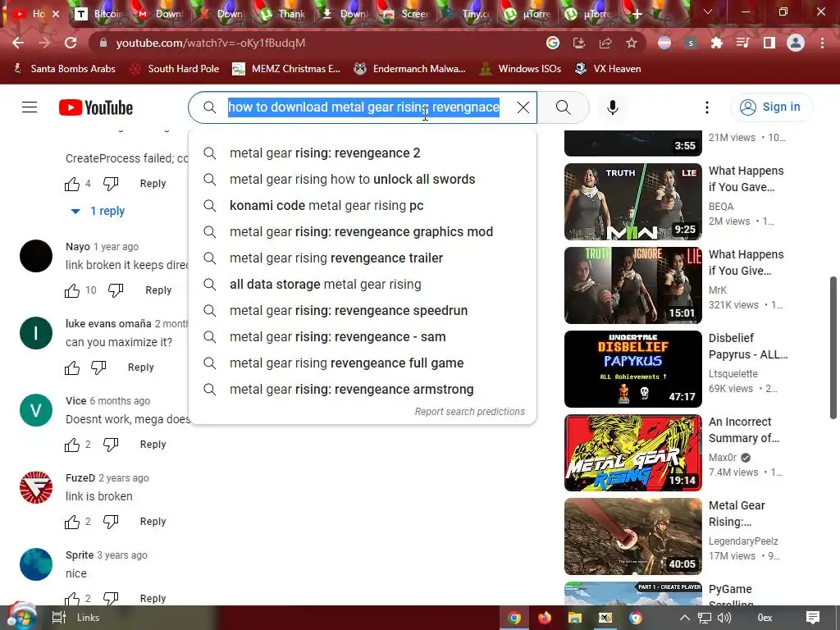This screenshot has width=840, height=630.
Task: Go back with the browser back arrow
Action: point(18,43)
